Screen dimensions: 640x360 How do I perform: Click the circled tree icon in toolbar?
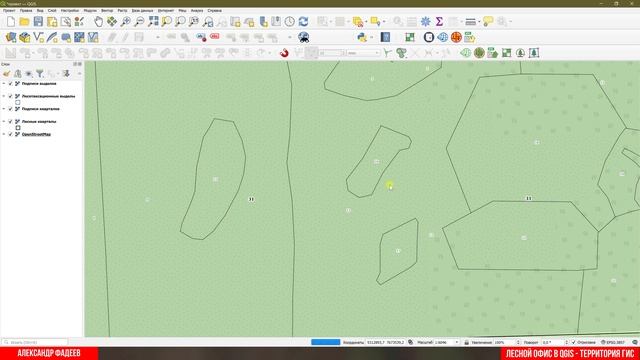point(520,53)
